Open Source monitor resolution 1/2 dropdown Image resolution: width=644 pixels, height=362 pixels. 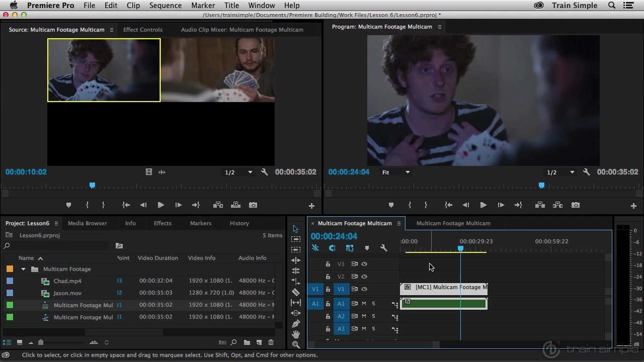click(x=238, y=172)
